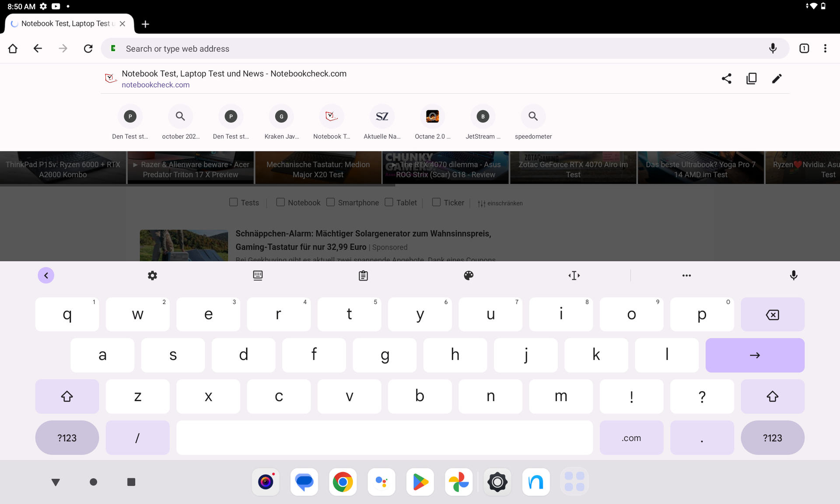Open the keyboard clipboard
The height and width of the screenshot is (504, 840).
coord(363,276)
